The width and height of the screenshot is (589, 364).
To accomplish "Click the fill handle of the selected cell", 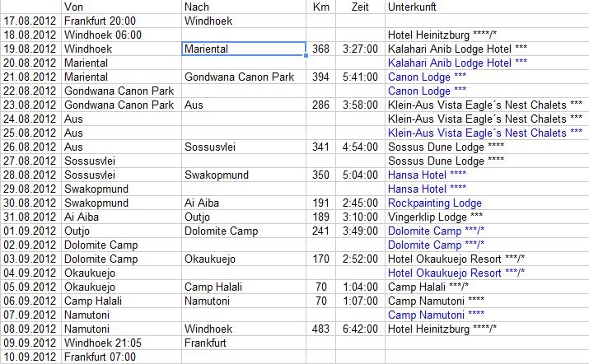I will (x=306, y=56).
